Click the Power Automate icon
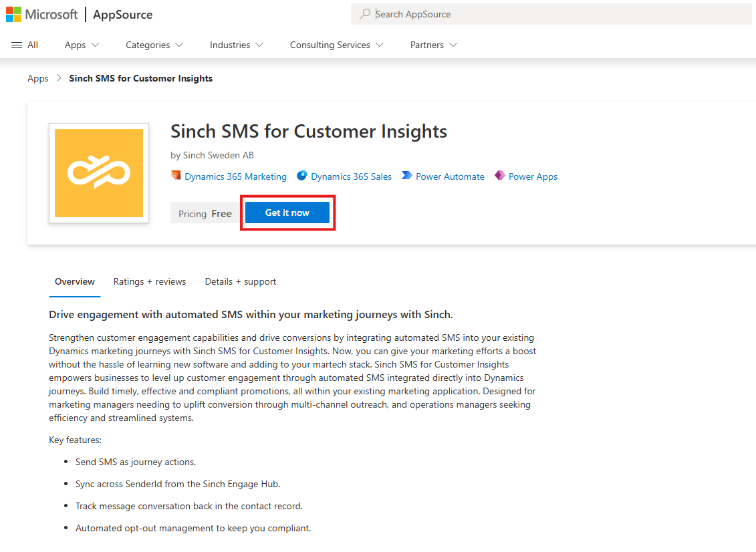Image resolution: width=756 pixels, height=552 pixels. click(407, 176)
